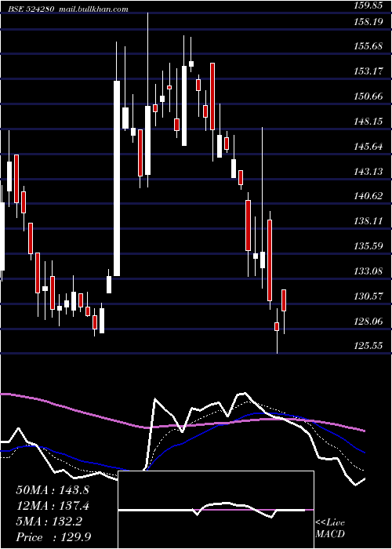Select the 135.59 price axis label
This screenshot has width=392, height=549.
click(369, 246)
